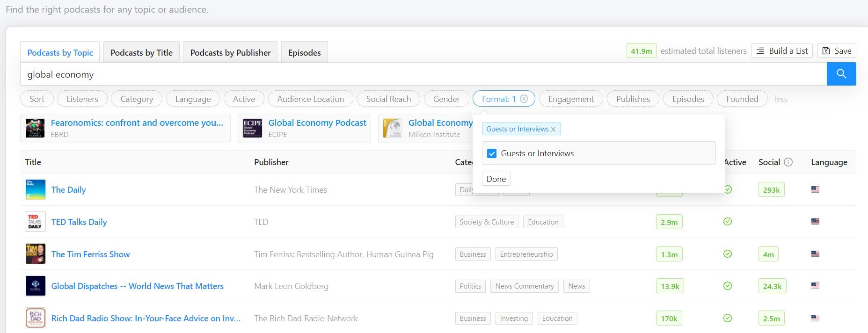Image resolution: width=868 pixels, height=333 pixels.
Task: Remove the Guests or Interviews tag
Action: click(553, 129)
